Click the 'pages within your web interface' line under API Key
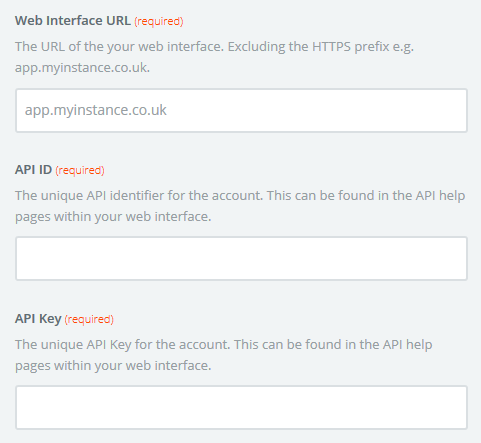Viewport: 481px width, 443px height. pyautogui.click(x=113, y=366)
